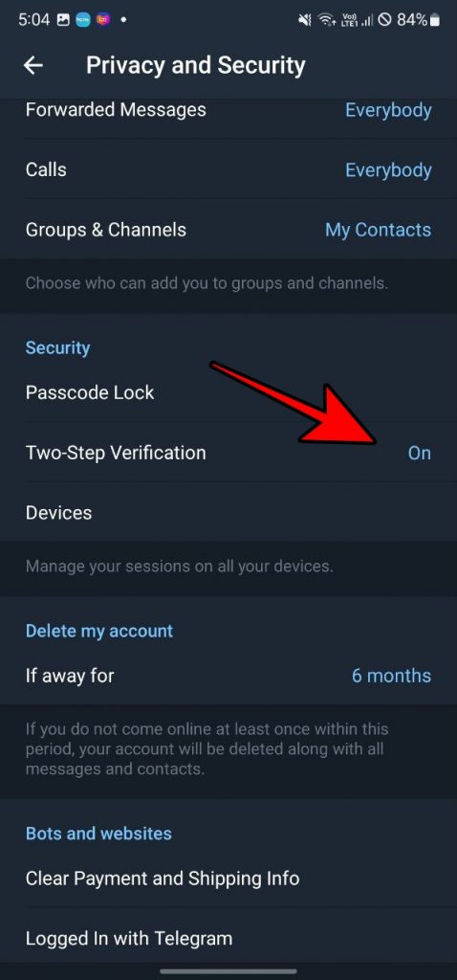The image size is (457, 980).
Task: Change Calls privacy from Everybody
Action: 388,170
